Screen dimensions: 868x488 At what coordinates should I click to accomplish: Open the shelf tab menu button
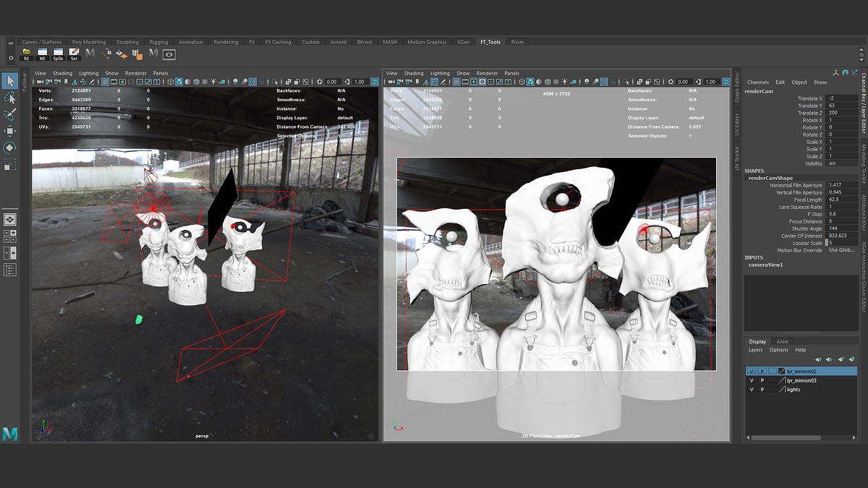point(10,43)
